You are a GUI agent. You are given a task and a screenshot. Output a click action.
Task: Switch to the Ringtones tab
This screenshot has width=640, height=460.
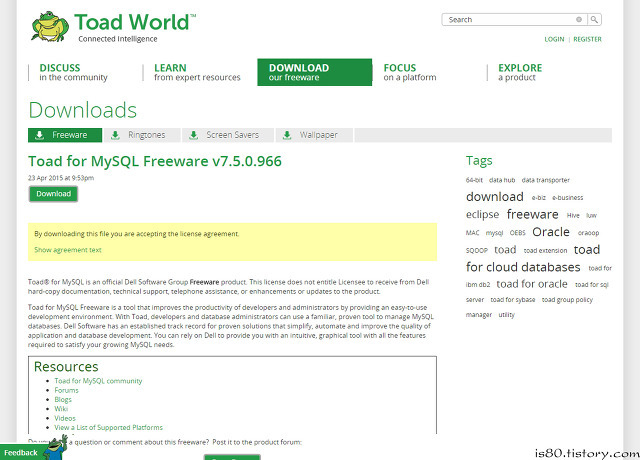[142, 135]
